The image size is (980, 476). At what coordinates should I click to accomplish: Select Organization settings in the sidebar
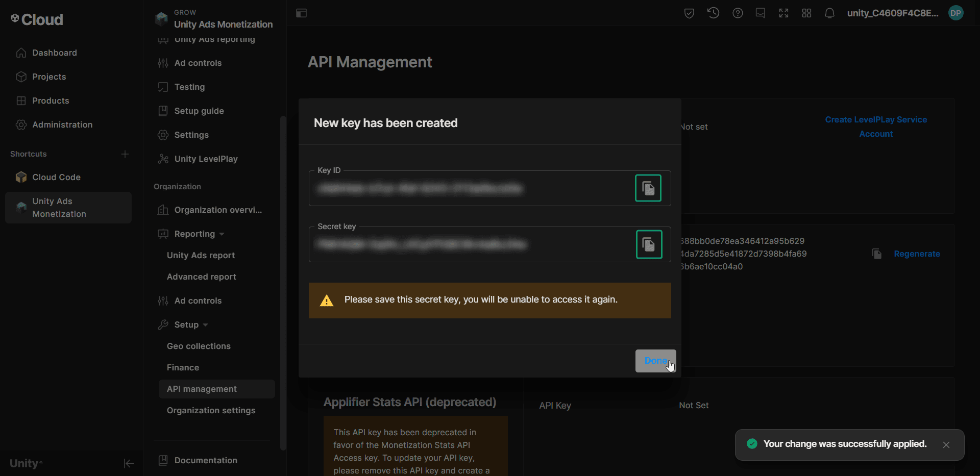[x=211, y=410]
